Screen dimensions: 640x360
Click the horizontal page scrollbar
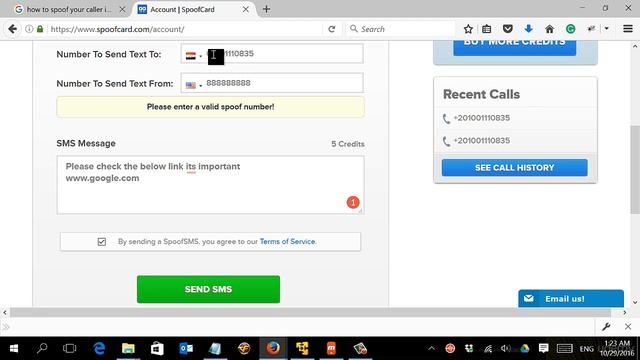tap(310, 313)
